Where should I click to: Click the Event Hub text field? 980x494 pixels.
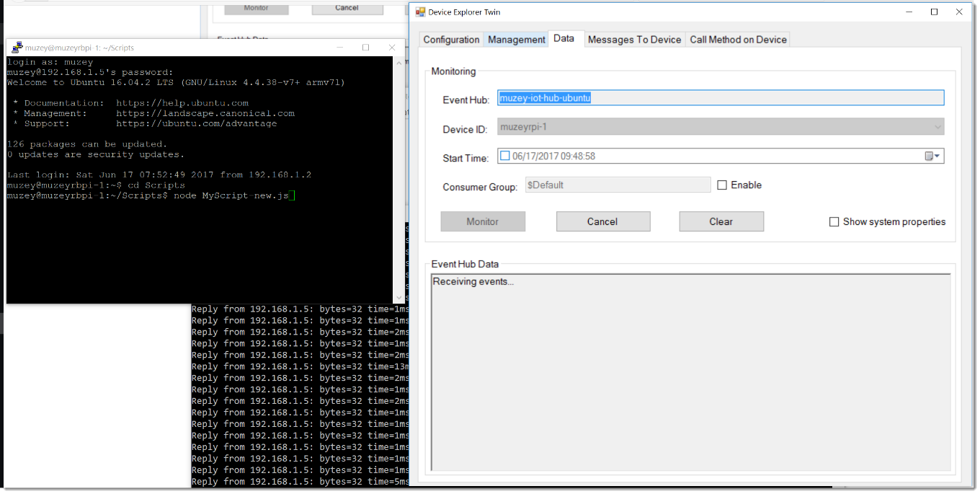tap(721, 98)
